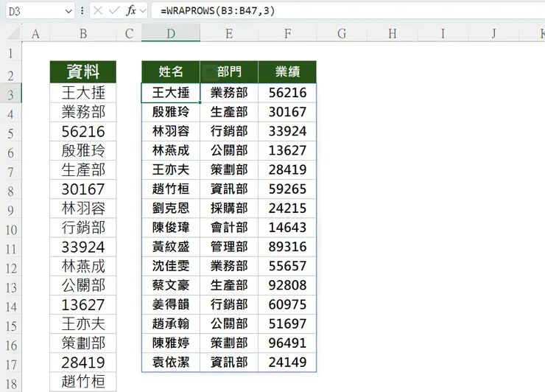This screenshot has height=392, width=545.
Task: Click the formula bar with WRAPROWS formula
Action: coord(348,11)
